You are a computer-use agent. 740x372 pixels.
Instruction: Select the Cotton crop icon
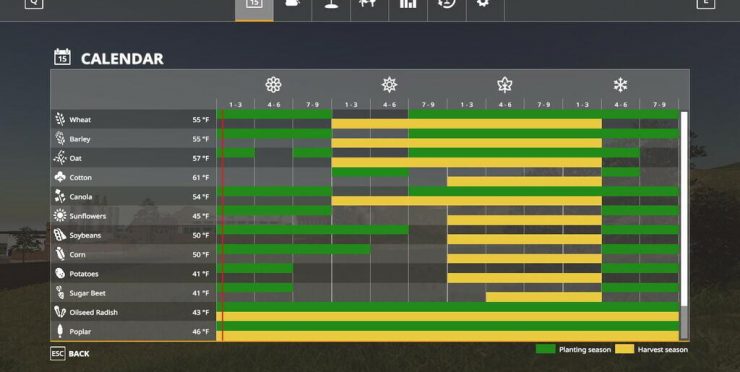point(60,177)
